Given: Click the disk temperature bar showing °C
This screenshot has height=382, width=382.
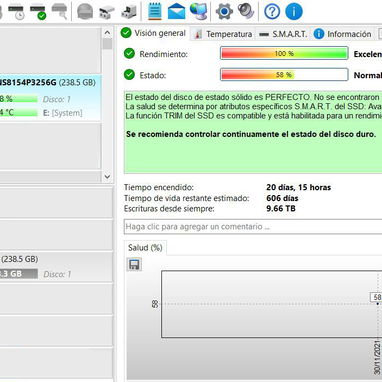Looking at the screenshot, I should [19, 113].
